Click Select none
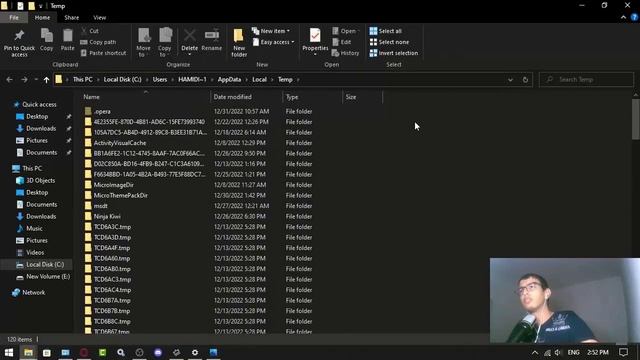 [x=389, y=42]
